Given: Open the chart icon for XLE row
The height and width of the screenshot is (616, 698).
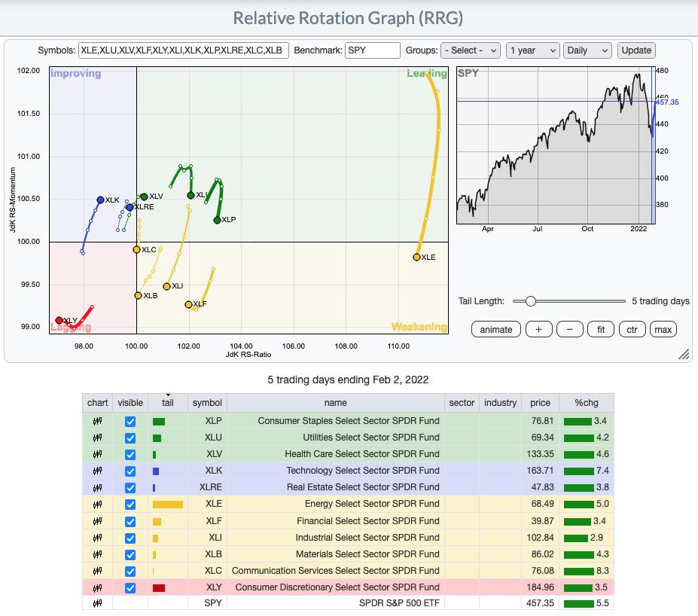Looking at the screenshot, I should (x=97, y=505).
